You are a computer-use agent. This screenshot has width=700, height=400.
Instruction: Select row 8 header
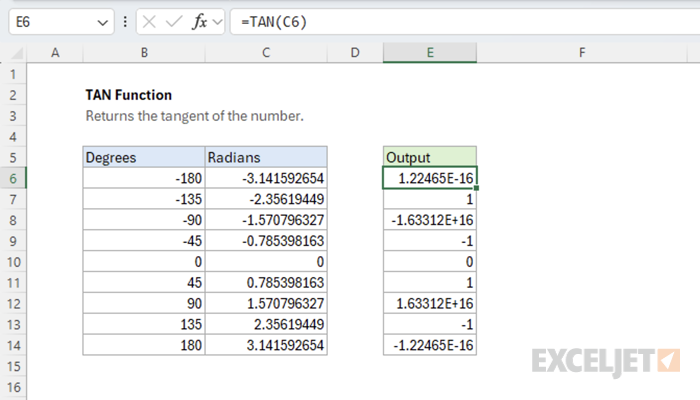(x=13, y=220)
